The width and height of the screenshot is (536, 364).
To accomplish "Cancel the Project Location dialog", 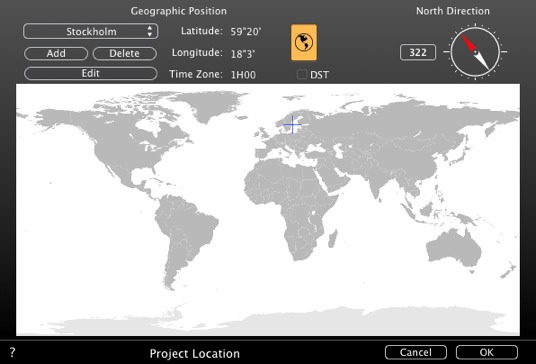I will [x=416, y=352].
